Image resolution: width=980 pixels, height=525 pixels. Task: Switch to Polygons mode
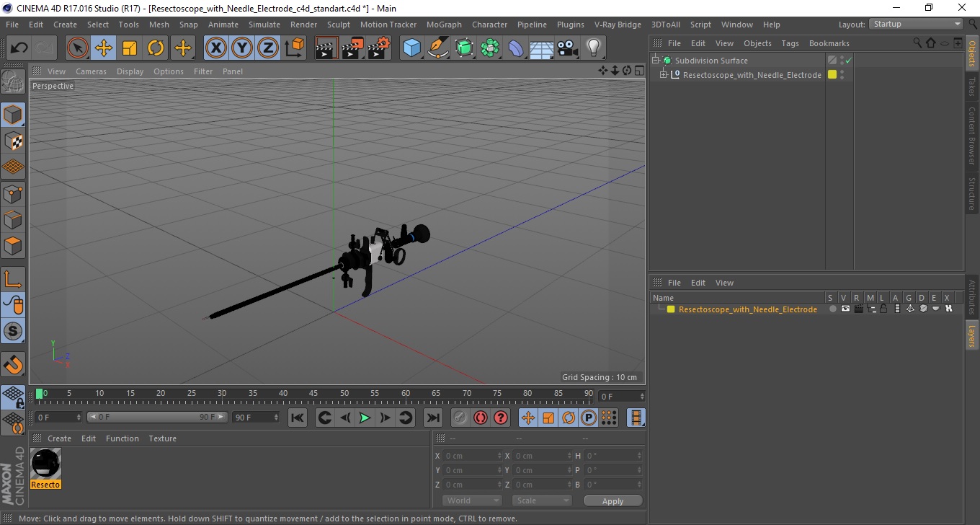(13, 246)
